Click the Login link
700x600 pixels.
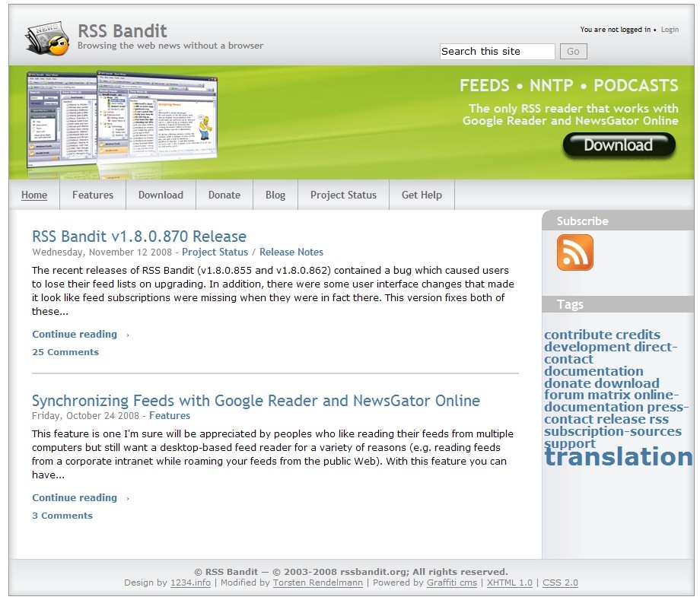pos(670,30)
